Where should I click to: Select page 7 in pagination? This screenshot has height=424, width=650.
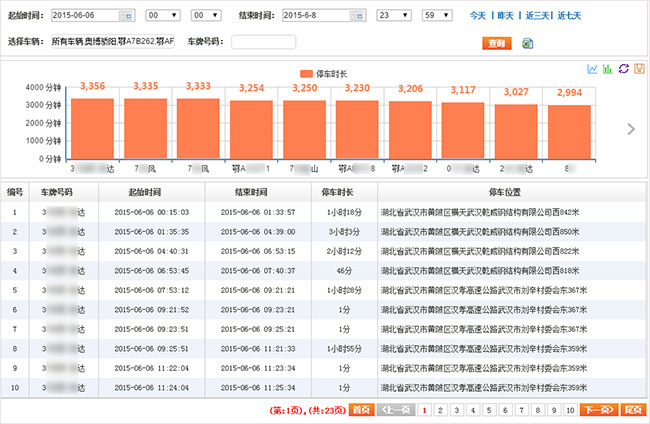[521, 410]
